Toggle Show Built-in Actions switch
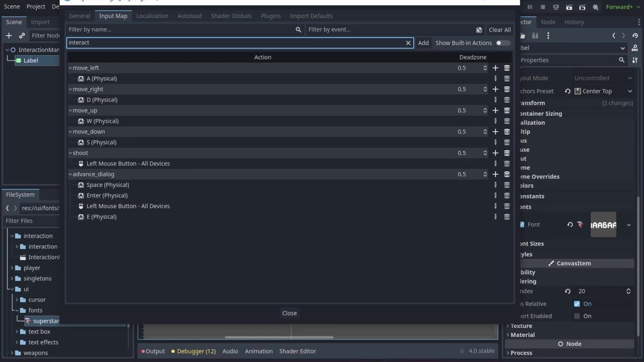The height and width of the screenshot is (362, 644). click(x=502, y=43)
